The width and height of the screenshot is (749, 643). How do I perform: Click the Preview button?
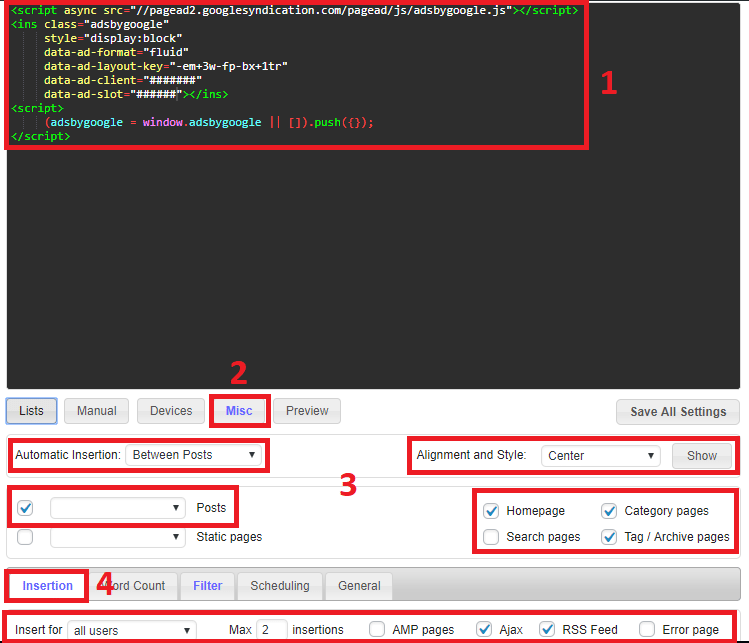point(307,411)
